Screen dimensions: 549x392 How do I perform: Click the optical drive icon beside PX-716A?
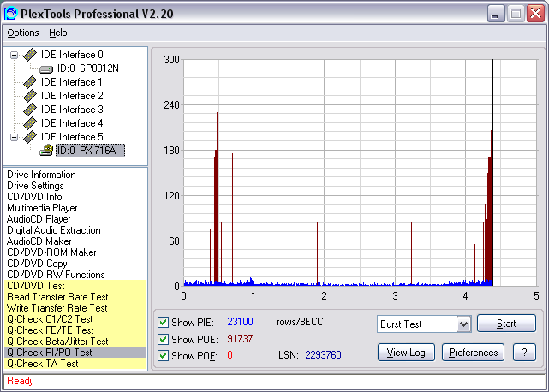point(46,150)
